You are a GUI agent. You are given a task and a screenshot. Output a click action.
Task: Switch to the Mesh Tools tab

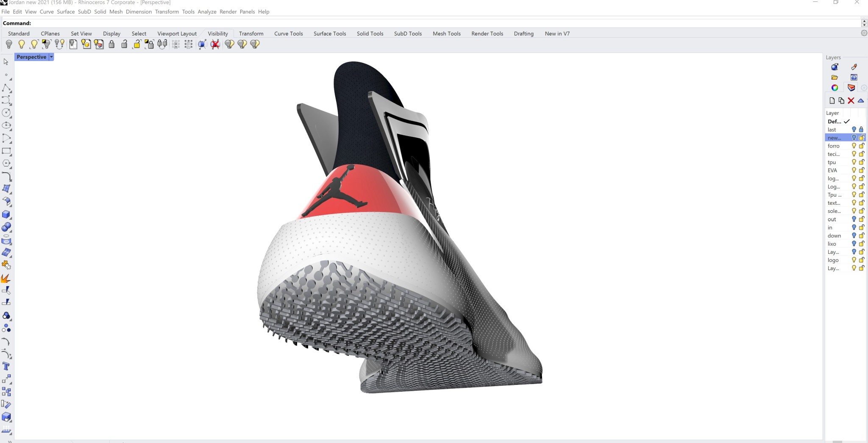(447, 33)
